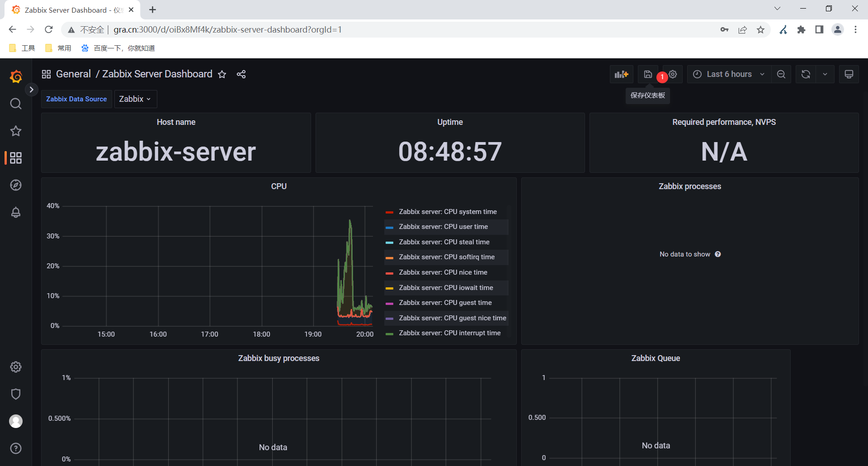This screenshot has height=466, width=868.
Task: Open the Uptime panel title menu
Action: tap(450, 122)
